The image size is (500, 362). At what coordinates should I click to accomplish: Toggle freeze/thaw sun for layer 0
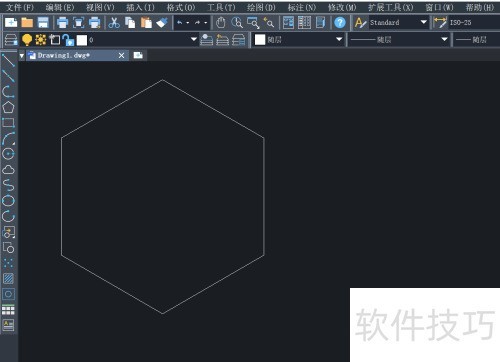coord(41,40)
